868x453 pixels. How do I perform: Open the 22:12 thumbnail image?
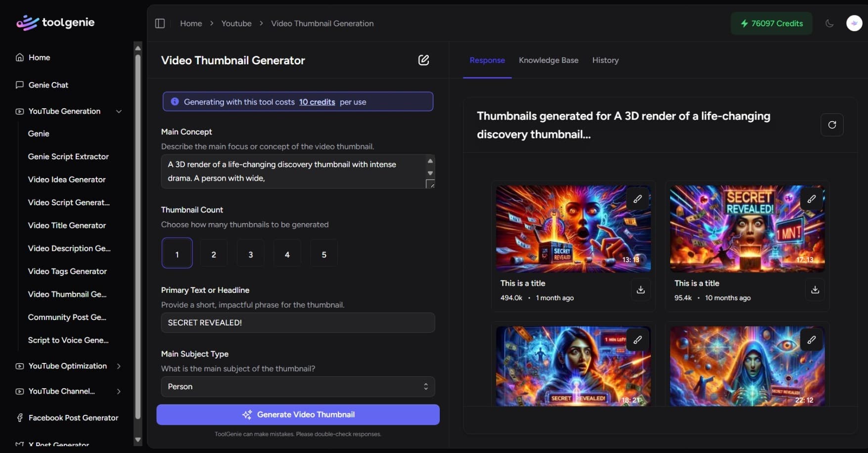pos(747,366)
